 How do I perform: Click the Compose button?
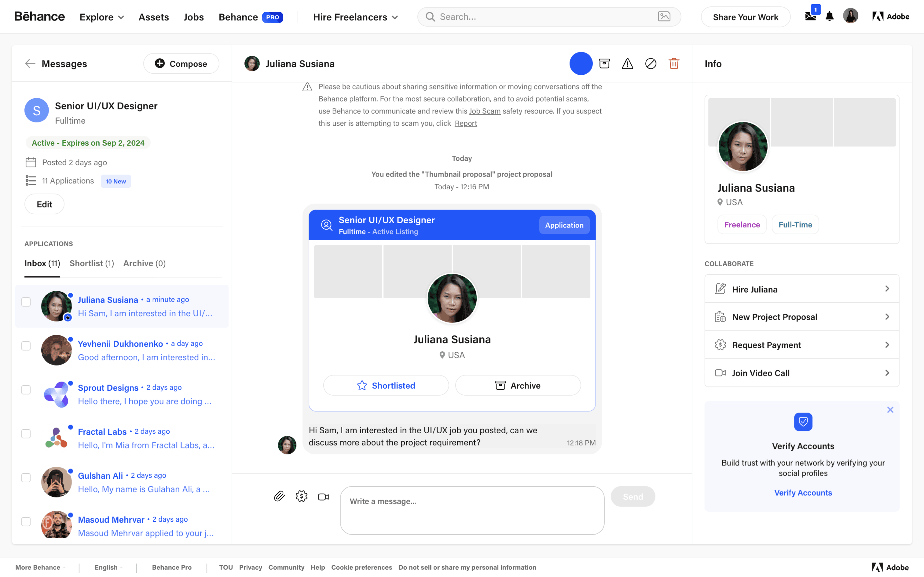coord(181,64)
